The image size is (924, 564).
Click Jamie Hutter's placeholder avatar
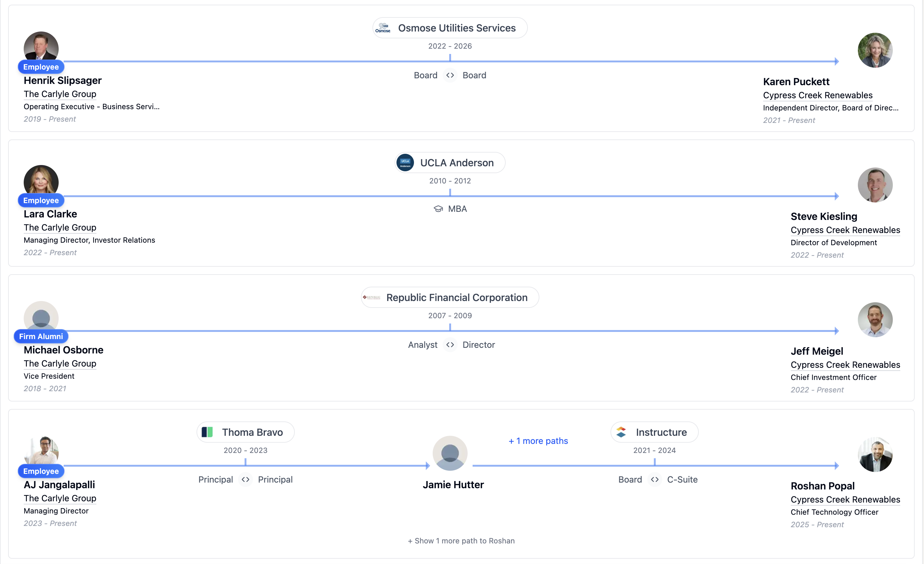point(450,453)
